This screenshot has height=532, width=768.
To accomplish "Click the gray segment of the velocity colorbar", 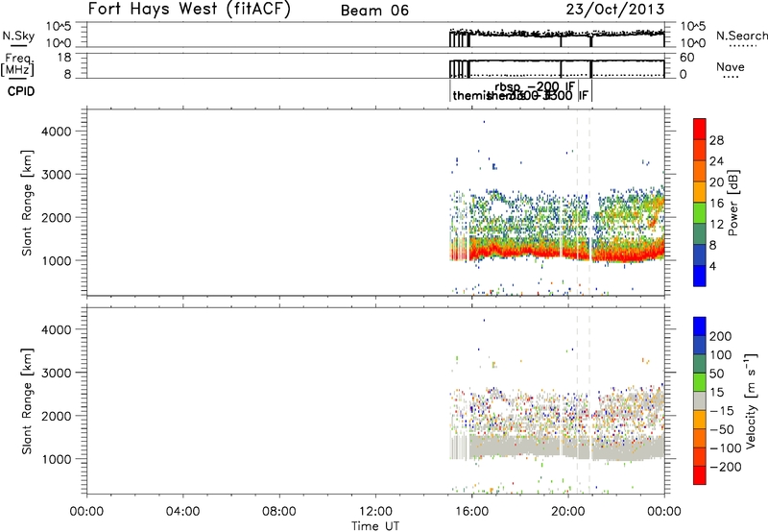I will click(x=700, y=400).
